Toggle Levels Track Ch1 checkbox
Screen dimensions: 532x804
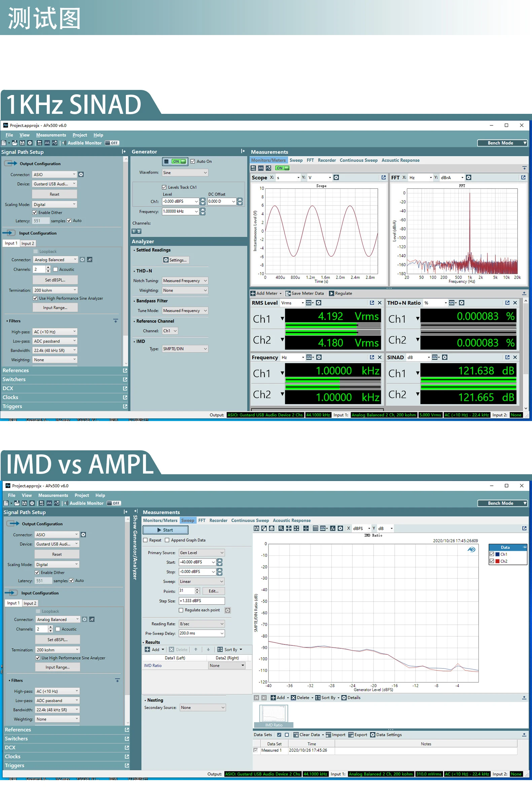(164, 187)
